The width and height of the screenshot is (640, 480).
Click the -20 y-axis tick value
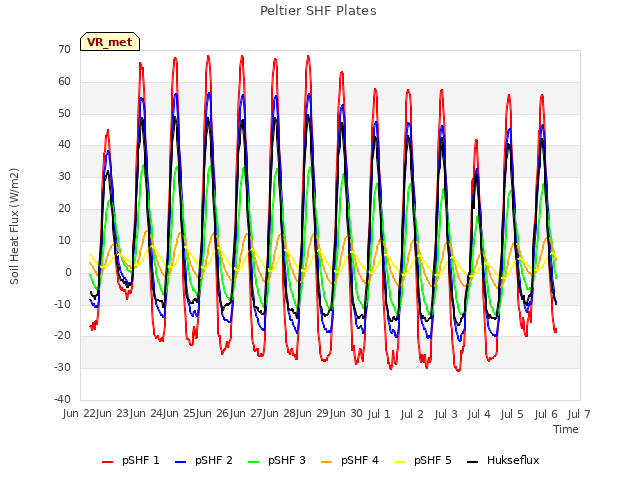click(x=62, y=336)
